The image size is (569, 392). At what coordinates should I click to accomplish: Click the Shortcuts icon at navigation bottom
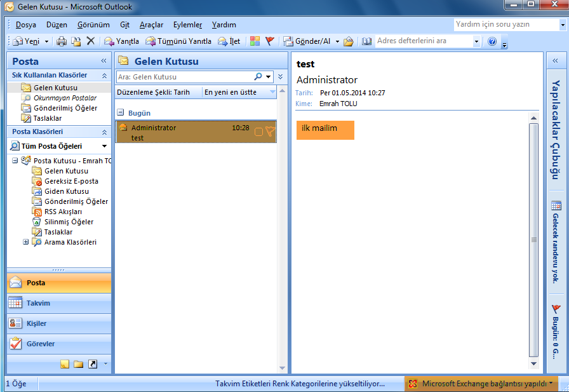(93, 364)
